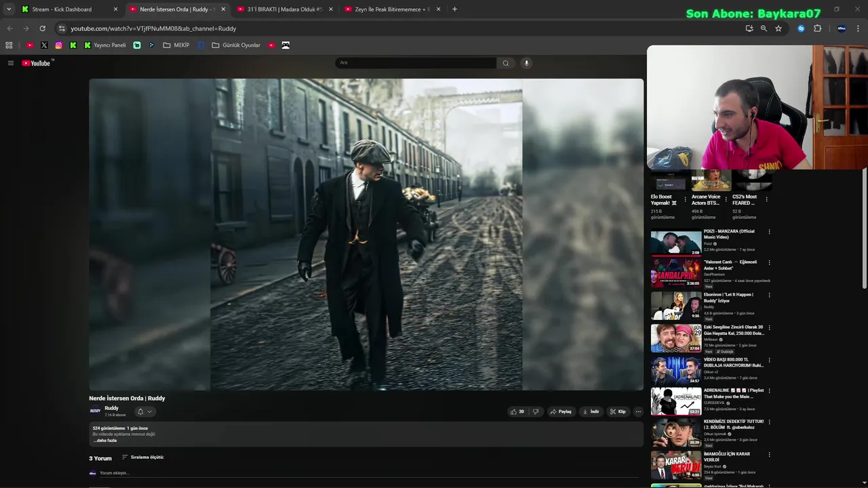The image size is (868, 488).
Task: Click the install/cast icon in address bar
Action: [x=749, y=28]
